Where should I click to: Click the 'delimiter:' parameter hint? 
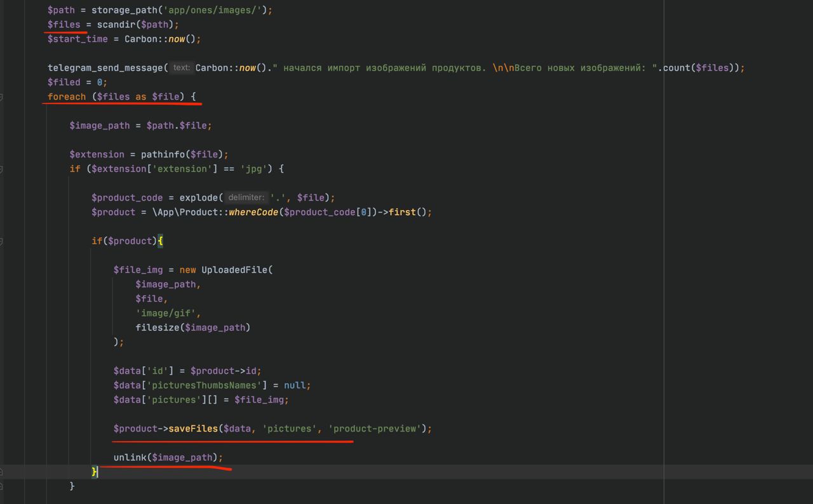[246, 198]
